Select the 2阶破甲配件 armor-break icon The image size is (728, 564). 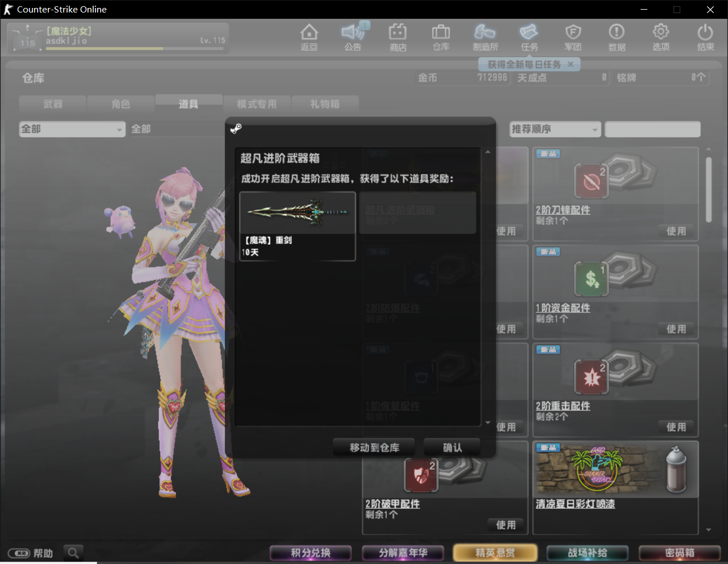(x=420, y=475)
